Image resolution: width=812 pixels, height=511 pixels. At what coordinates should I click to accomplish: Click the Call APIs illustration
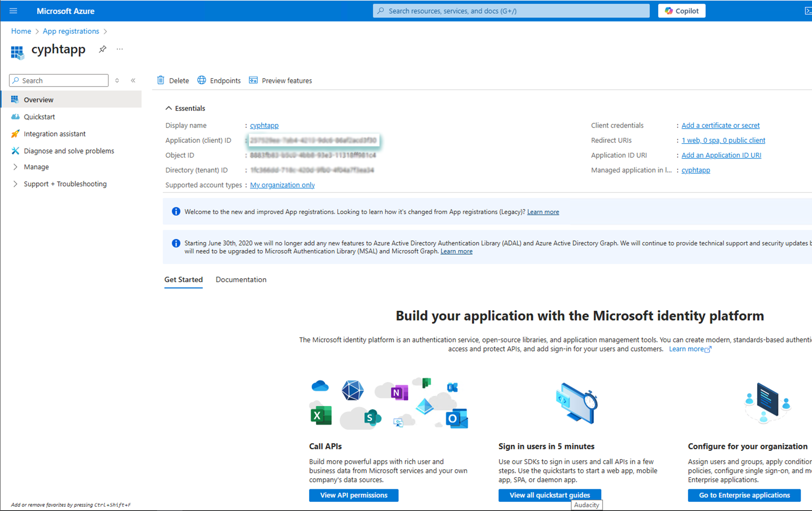click(388, 403)
